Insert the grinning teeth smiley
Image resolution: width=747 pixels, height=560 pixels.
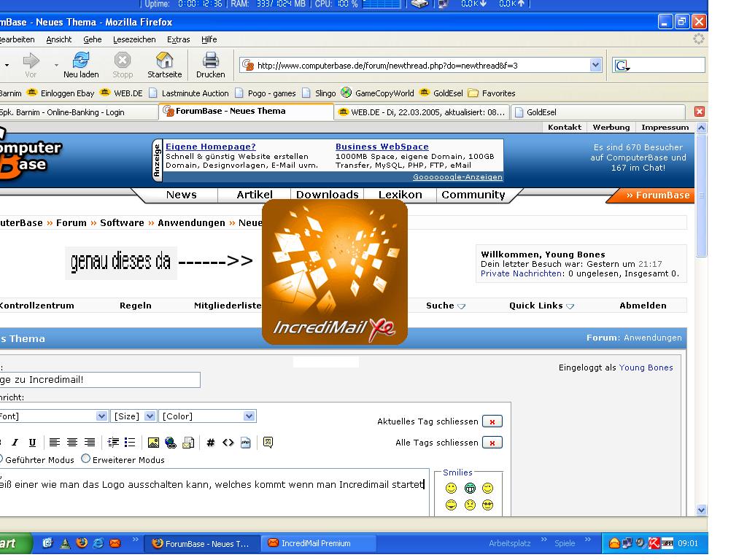470,488
